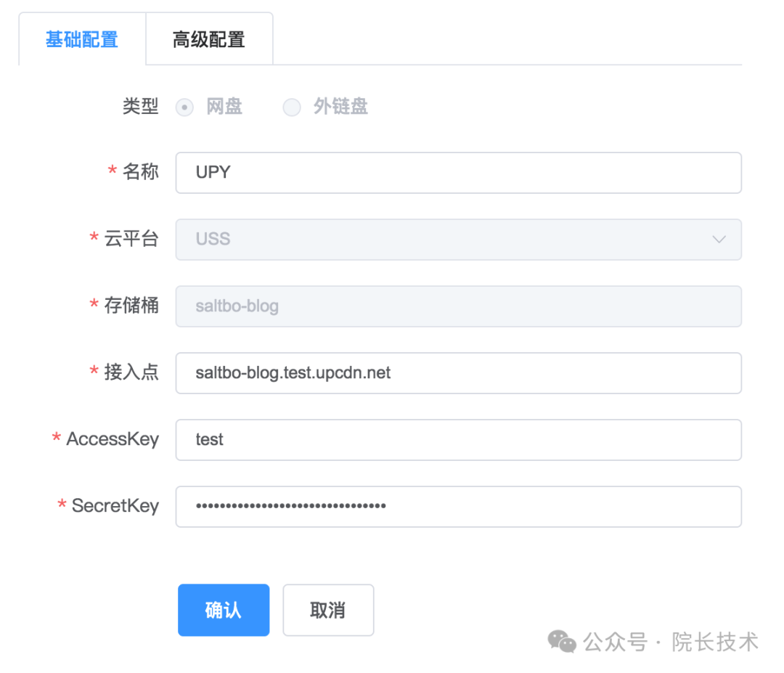Viewport: 784px width, 673px height.
Task: Click the WeChat logo icon
Action: [562, 642]
